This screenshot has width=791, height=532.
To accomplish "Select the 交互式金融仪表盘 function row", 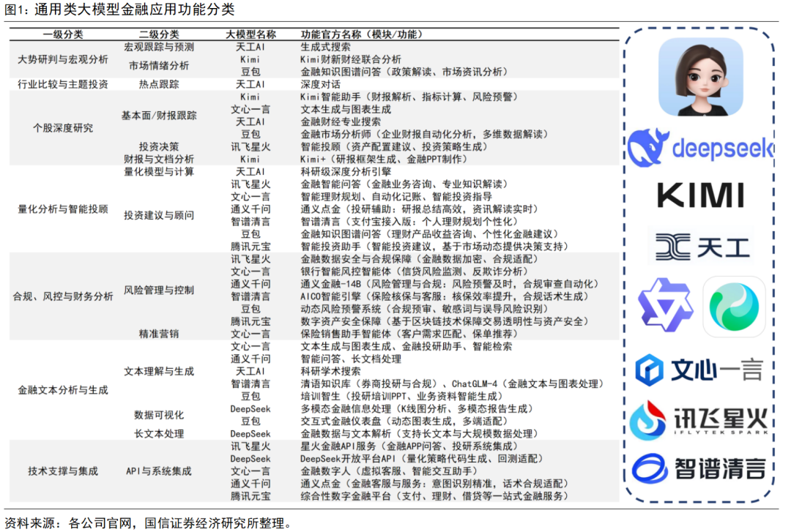I will coord(404,422).
